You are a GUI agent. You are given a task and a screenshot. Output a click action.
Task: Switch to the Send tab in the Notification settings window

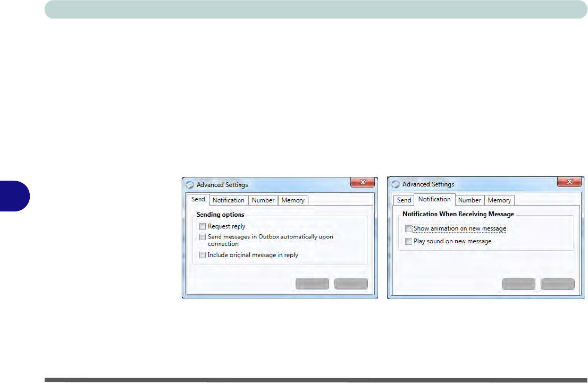tap(404, 200)
